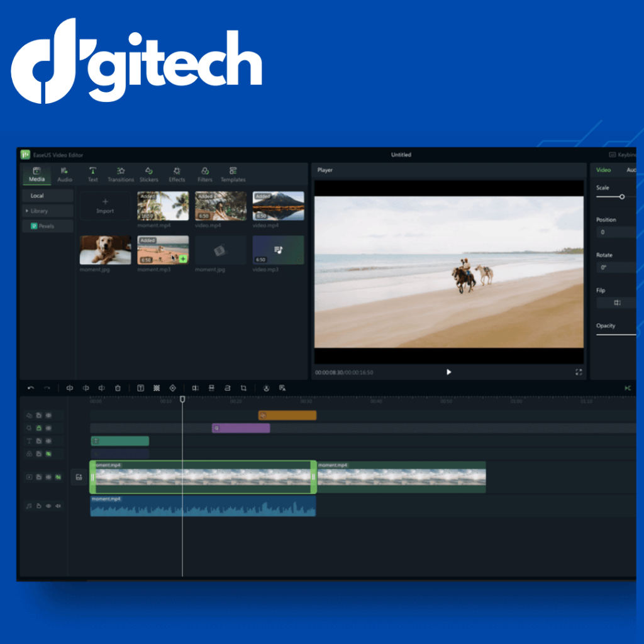Open the Stickers tab
The height and width of the screenshot is (644, 644).
[148, 175]
